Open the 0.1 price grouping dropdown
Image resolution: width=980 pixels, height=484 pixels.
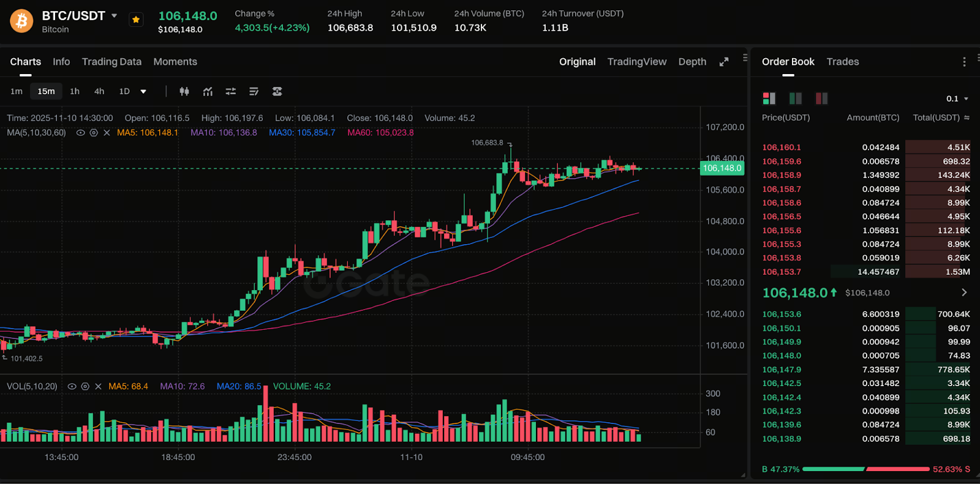(957, 99)
